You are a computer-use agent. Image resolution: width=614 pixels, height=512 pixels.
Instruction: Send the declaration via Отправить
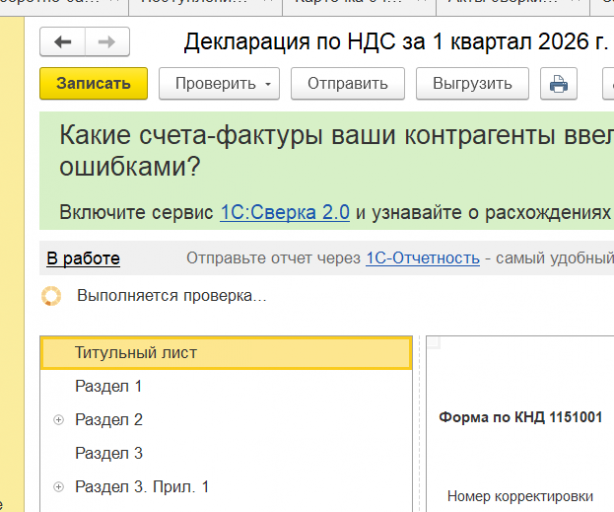point(348,83)
